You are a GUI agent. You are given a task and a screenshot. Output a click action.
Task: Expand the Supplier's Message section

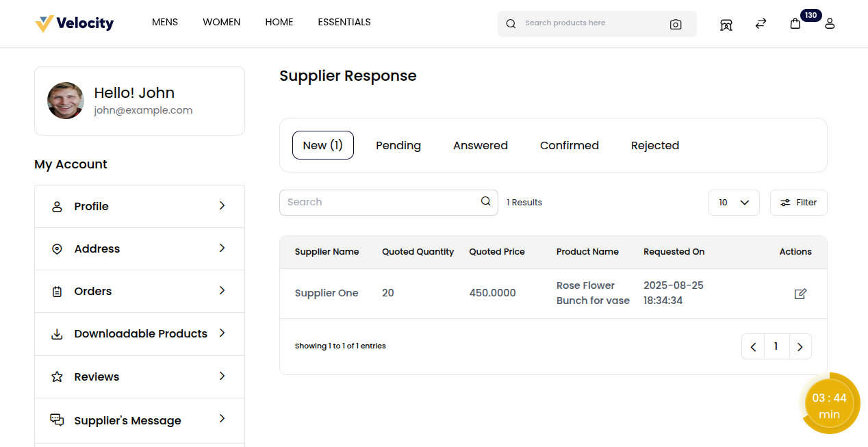pos(139,420)
